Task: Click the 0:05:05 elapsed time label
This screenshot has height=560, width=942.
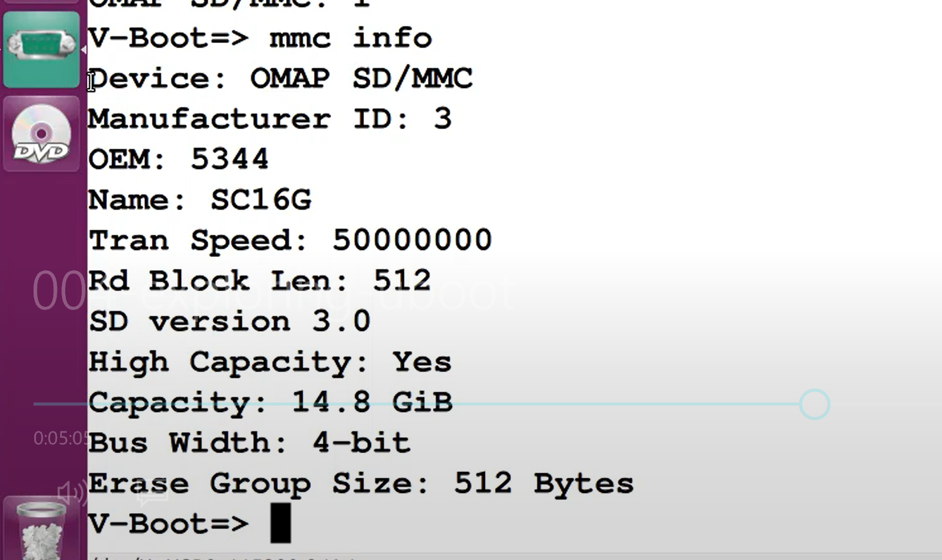Action: (61, 439)
